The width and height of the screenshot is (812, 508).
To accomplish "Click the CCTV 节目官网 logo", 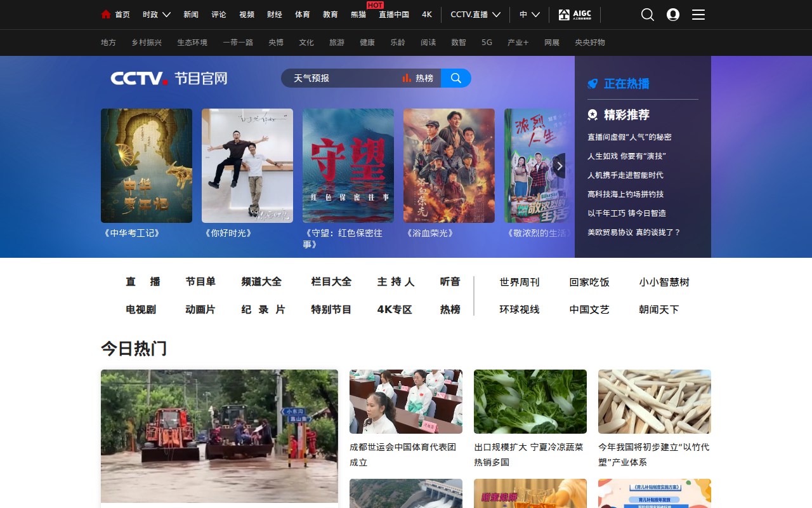I will point(169,79).
